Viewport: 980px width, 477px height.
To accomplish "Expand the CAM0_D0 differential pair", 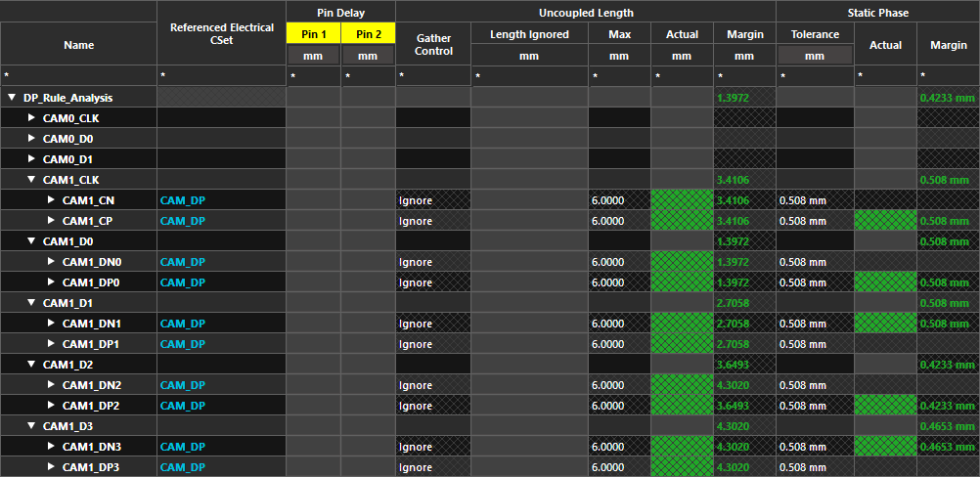I will point(31,139).
